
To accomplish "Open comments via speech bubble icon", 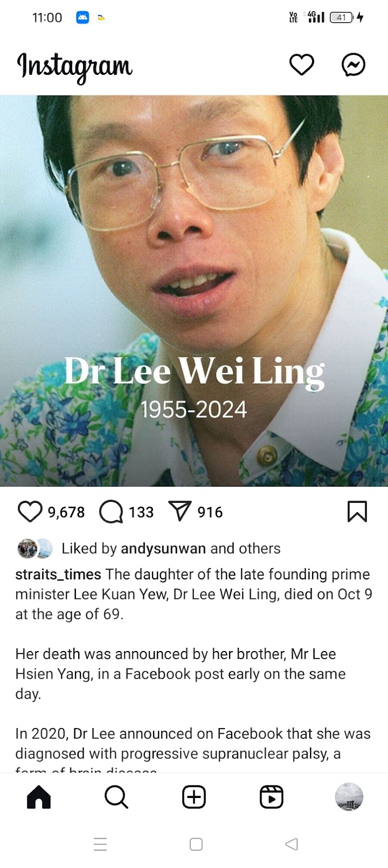I will pyautogui.click(x=111, y=512).
